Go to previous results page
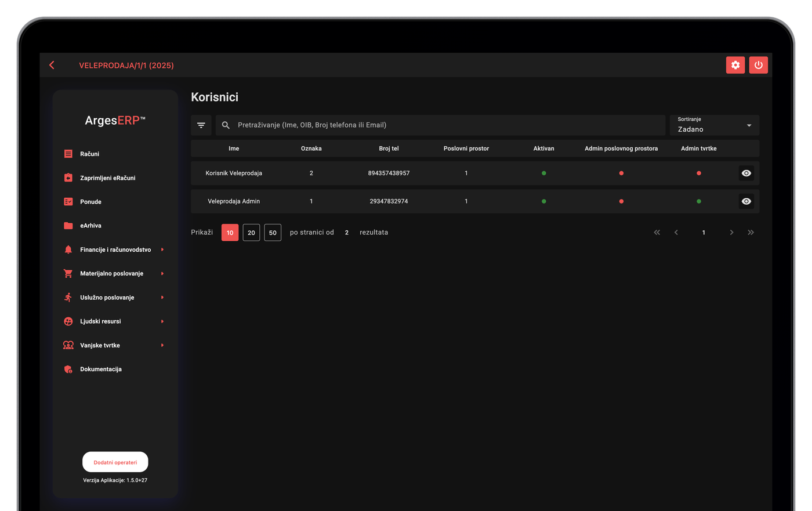This screenshot has width=812, height=511. (676, 233)
